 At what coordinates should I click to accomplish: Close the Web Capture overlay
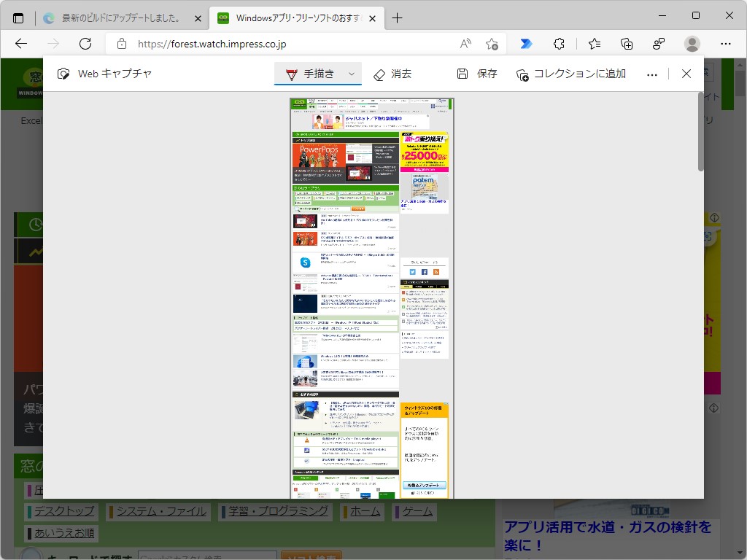[x=686, y=74]
